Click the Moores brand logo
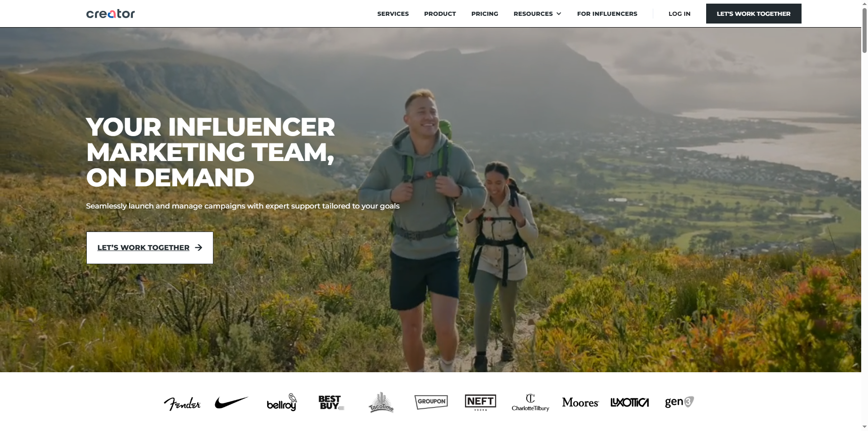Viewport: 868px width, 431px height. [x=580, y=402]
